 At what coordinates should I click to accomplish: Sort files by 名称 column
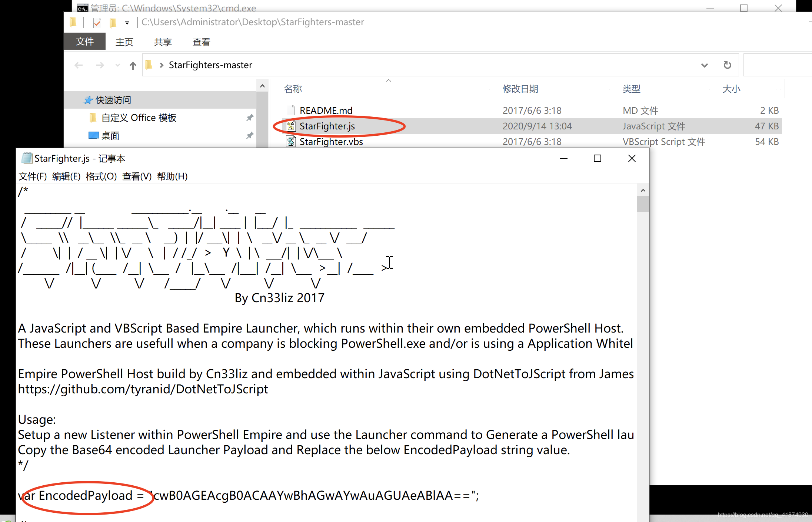[x=293, y=89]
